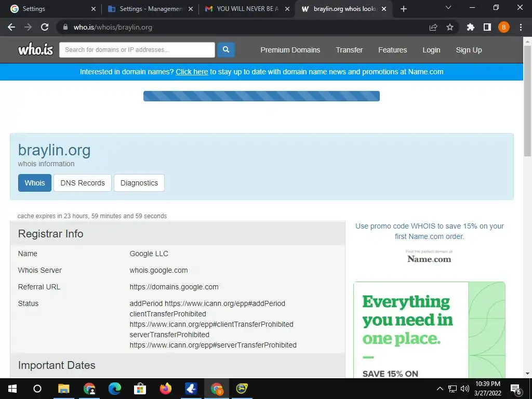Open the tab search chevron

(448, 7)
